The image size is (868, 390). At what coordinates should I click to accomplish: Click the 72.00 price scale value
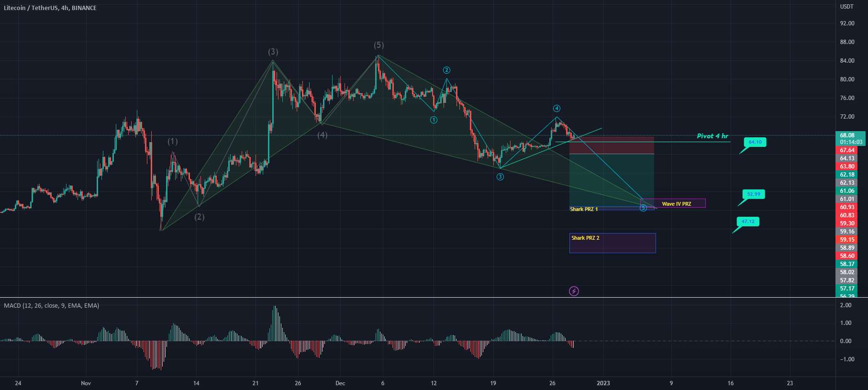pyautogui.click(x=847, y=117)
